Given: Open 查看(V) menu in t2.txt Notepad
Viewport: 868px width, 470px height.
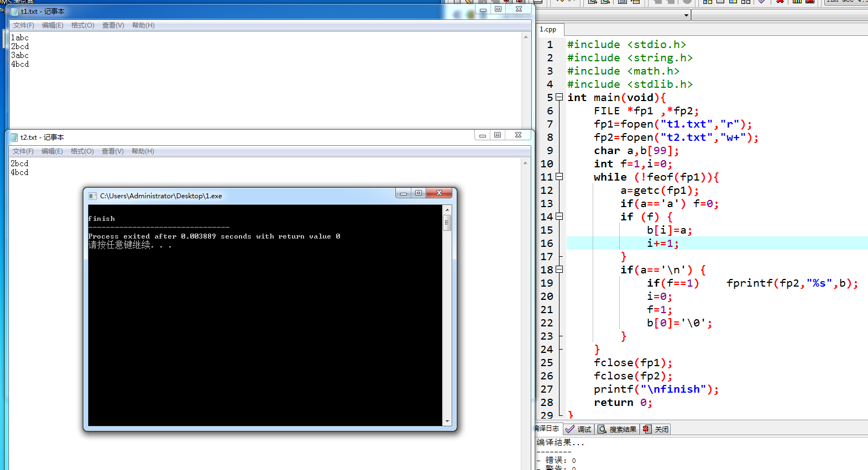Looking at the screenshot, I should click(x=113, y=151).
